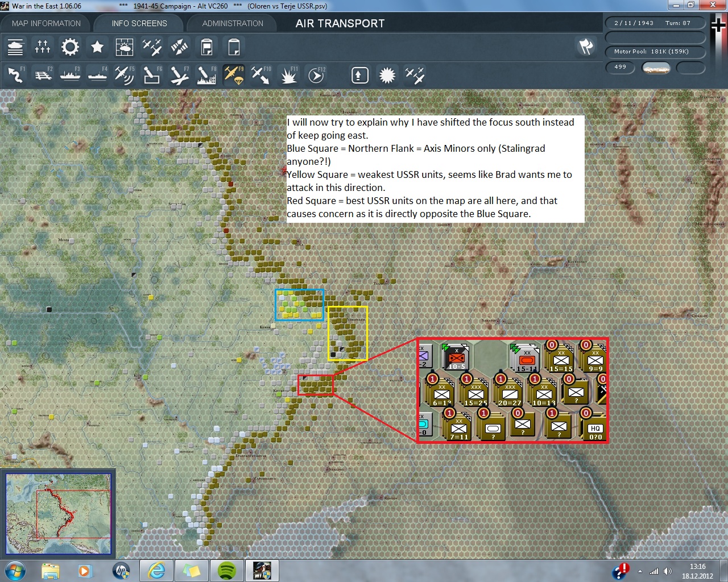Launch Internet Explorer from the taskbar
The width and height of the screenshot is (728, 582).
pos(156,571)
